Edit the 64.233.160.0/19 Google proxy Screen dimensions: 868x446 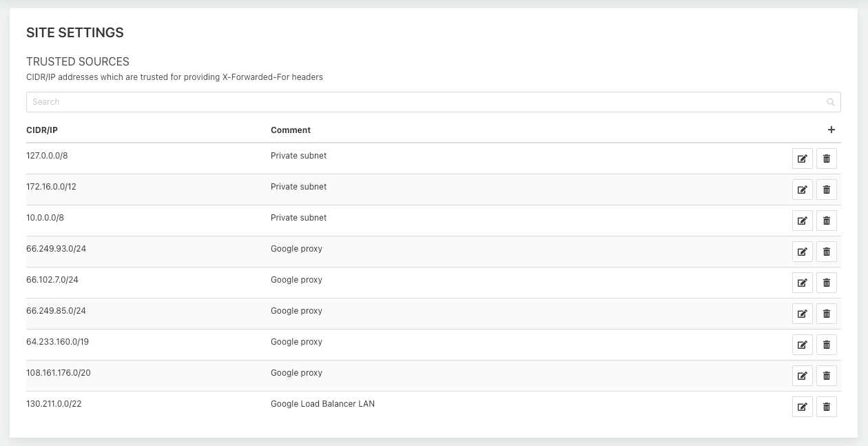tap(802, 345)
